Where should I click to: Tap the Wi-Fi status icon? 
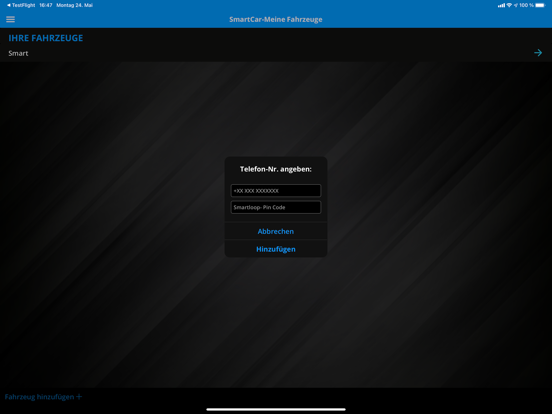(x=509, y=5)
